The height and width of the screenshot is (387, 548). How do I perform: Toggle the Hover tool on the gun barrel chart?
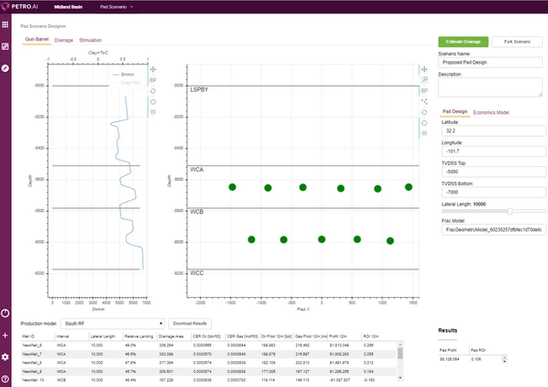click(424, 134)
